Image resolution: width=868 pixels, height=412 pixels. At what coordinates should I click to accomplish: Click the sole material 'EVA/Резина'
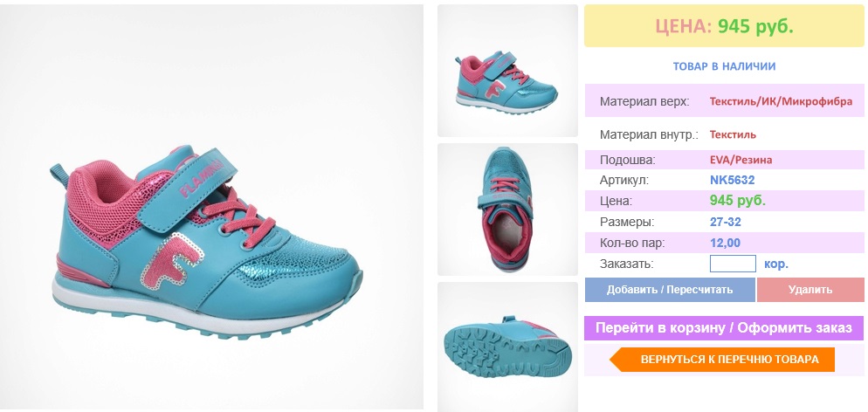(x=741, y=161)
